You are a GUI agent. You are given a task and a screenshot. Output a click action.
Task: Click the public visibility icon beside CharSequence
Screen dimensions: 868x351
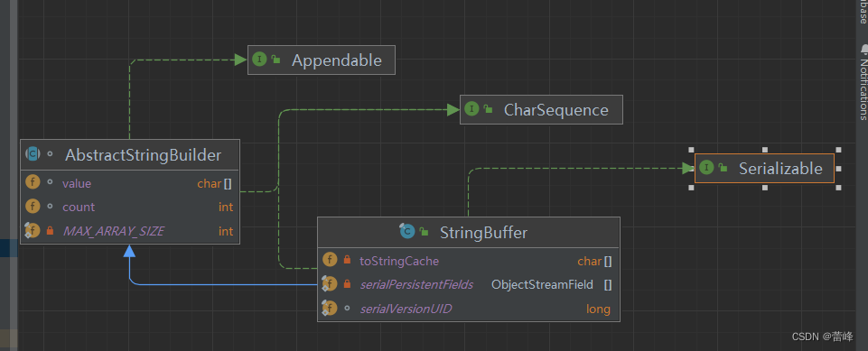[x=488, y=110]
